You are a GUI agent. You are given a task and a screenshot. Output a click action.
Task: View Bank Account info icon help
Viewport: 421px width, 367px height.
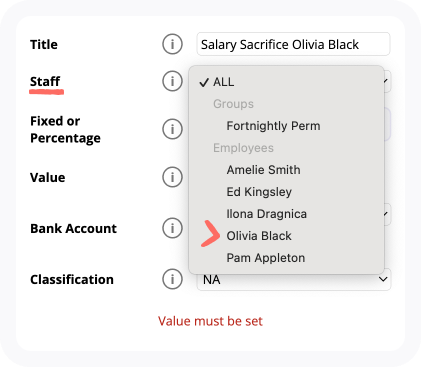[x=172, y=228]
